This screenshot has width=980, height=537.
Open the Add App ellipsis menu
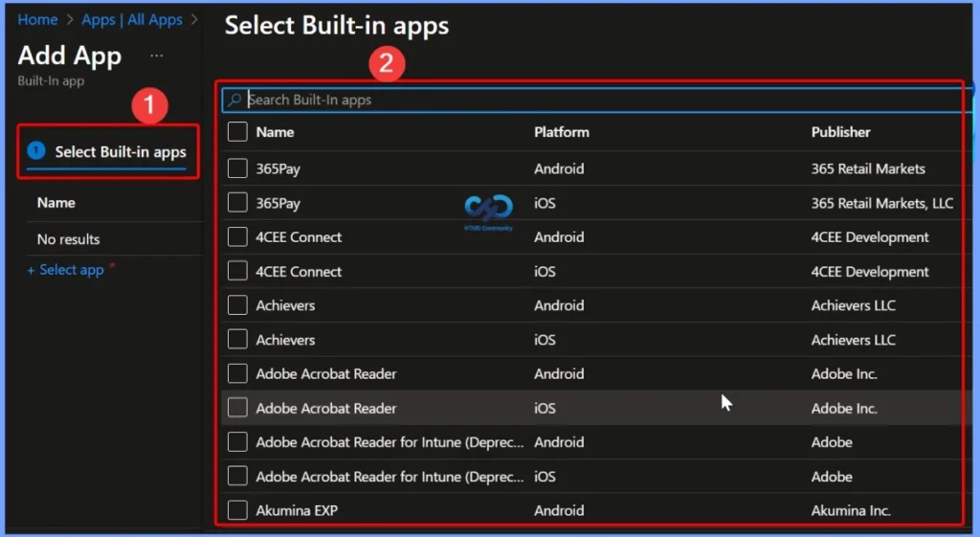click(157, 56)
